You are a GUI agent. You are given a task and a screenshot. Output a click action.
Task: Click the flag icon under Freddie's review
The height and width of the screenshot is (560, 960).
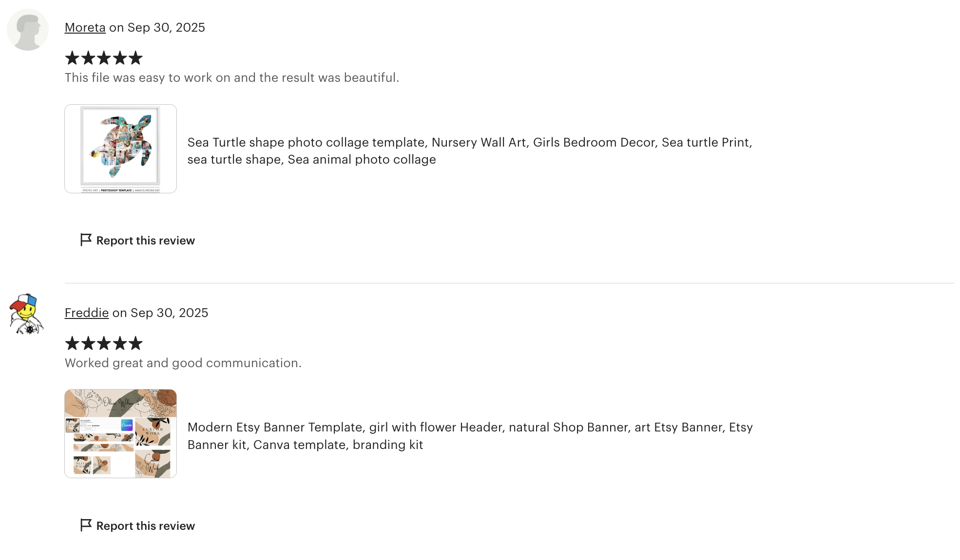[x=86, y=525]
